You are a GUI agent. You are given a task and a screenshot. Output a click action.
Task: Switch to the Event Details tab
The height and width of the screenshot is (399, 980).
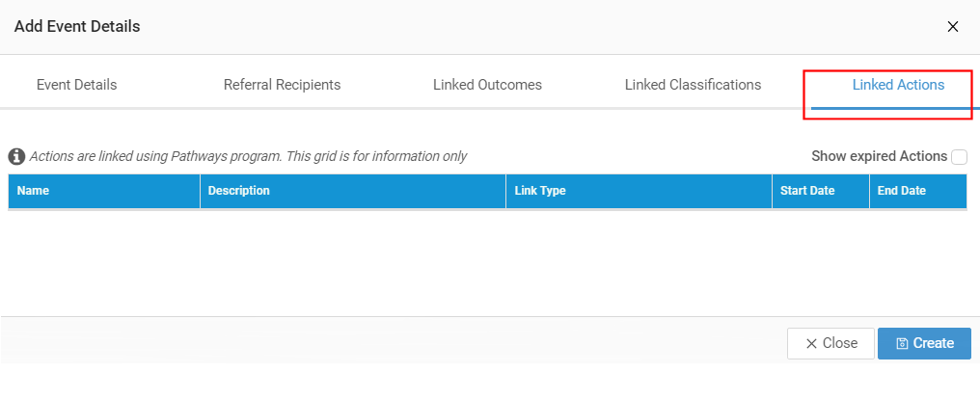click(x=77, y=85)
